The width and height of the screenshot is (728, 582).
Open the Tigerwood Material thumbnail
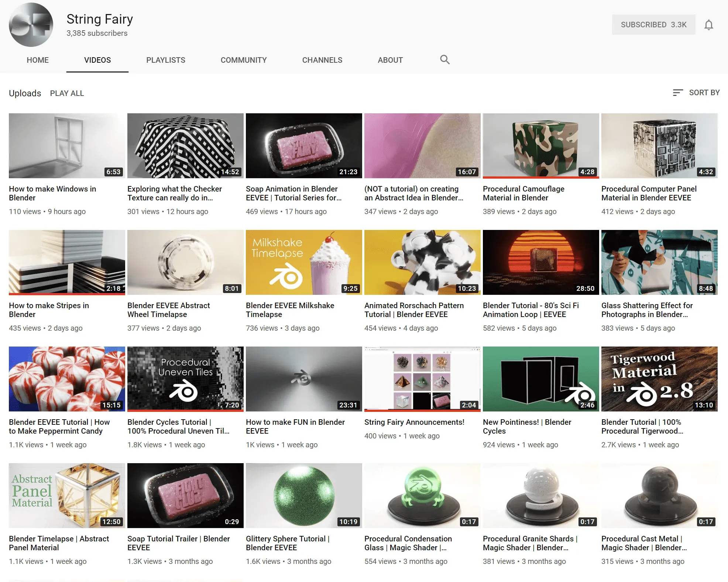point(659,379)
